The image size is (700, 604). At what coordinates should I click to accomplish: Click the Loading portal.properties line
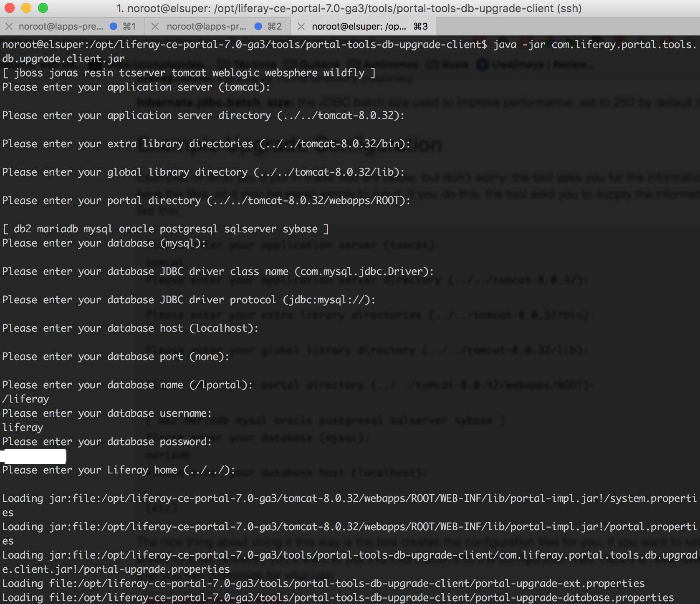tap(349, 534)
